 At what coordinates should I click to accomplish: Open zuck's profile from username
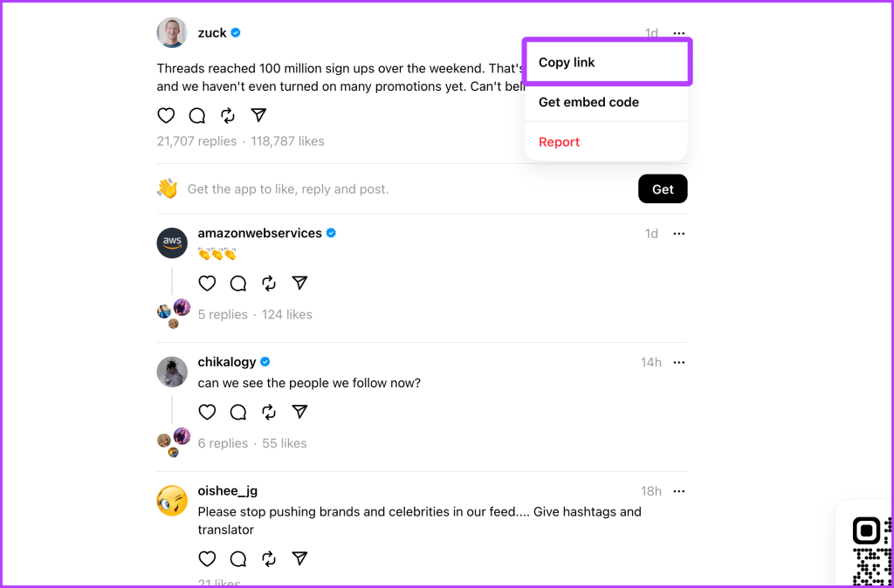pos(212,33)
